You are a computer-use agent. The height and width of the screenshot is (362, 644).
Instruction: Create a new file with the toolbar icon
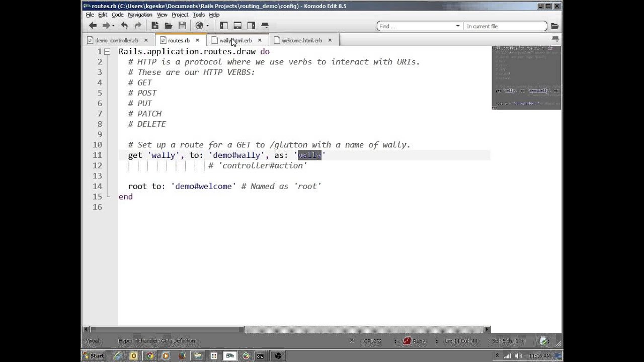pos(155,26)
